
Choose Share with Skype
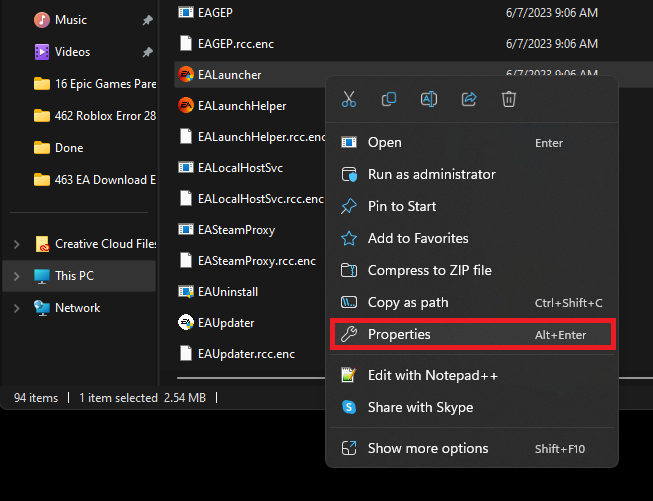[x=472, y=407]
